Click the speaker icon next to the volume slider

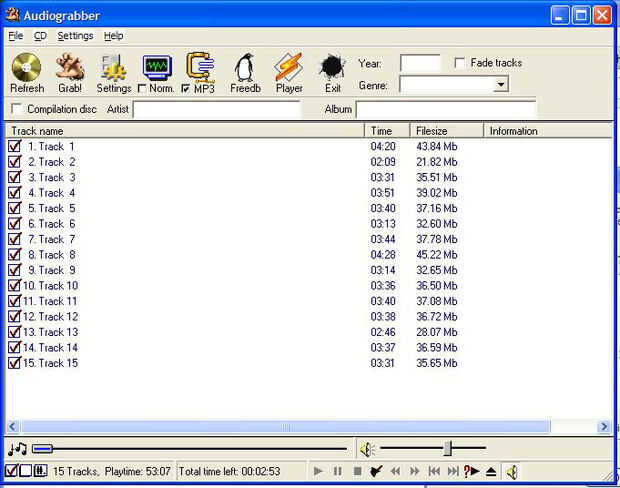tap(367, 449)
